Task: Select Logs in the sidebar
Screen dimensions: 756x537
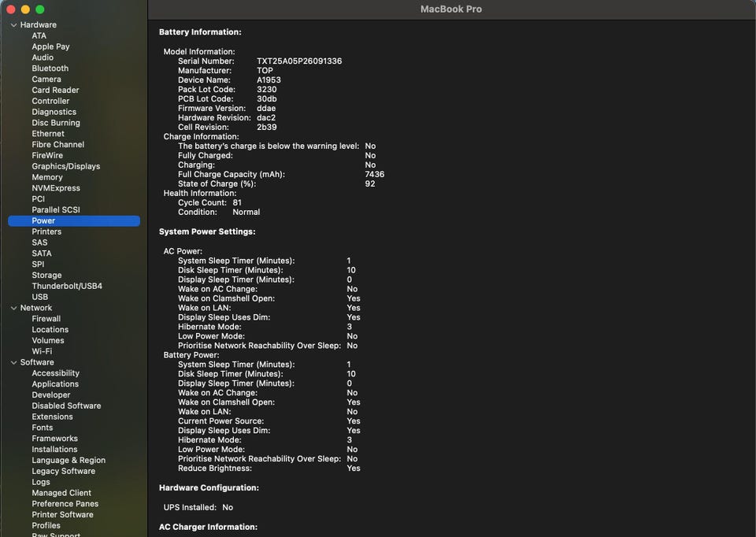Action: (x=41, y=482)
